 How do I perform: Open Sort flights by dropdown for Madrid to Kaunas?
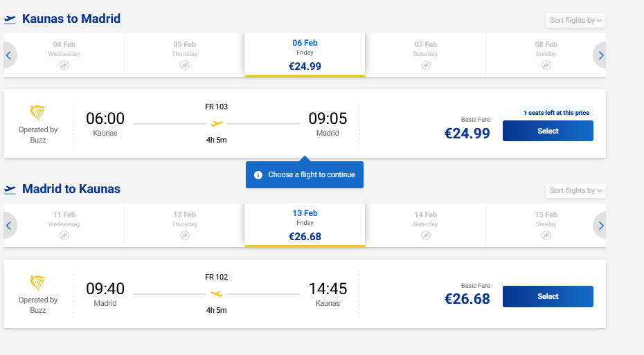point(575,191)
